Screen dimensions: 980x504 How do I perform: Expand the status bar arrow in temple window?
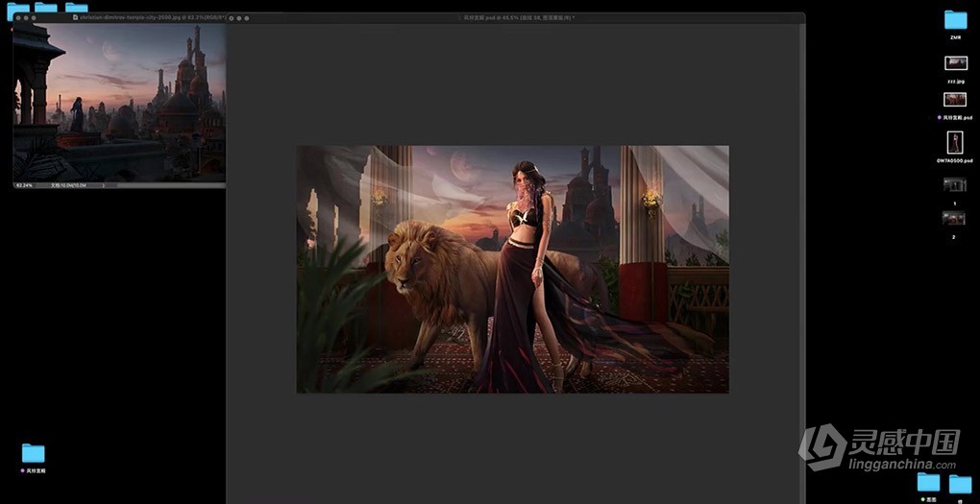coord(105,184)
